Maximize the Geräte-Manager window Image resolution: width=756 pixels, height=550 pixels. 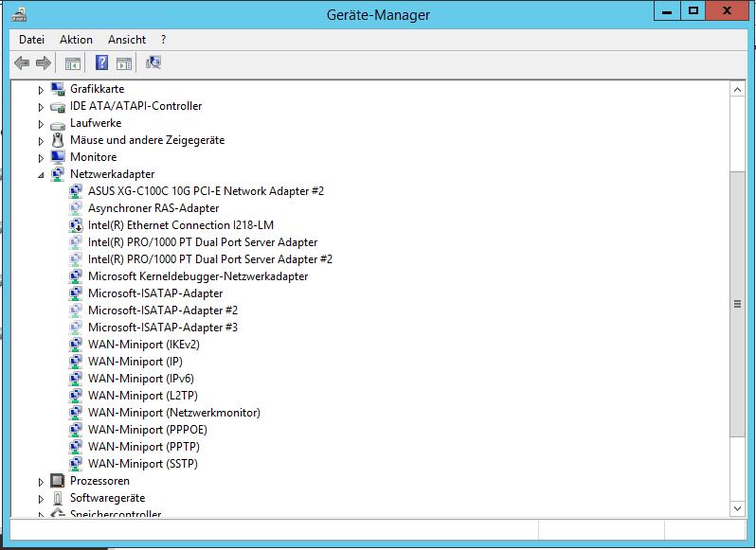693,11
